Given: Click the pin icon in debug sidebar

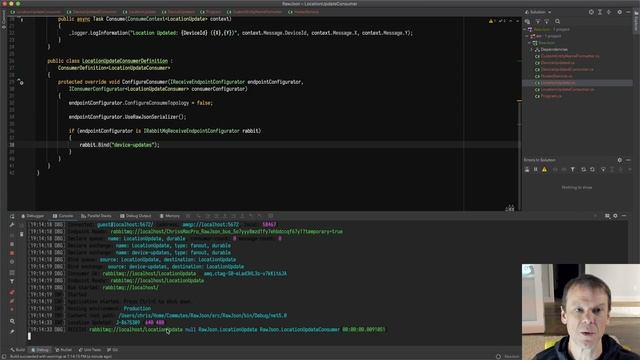Looking at the screenshot, I should [12, 331].
